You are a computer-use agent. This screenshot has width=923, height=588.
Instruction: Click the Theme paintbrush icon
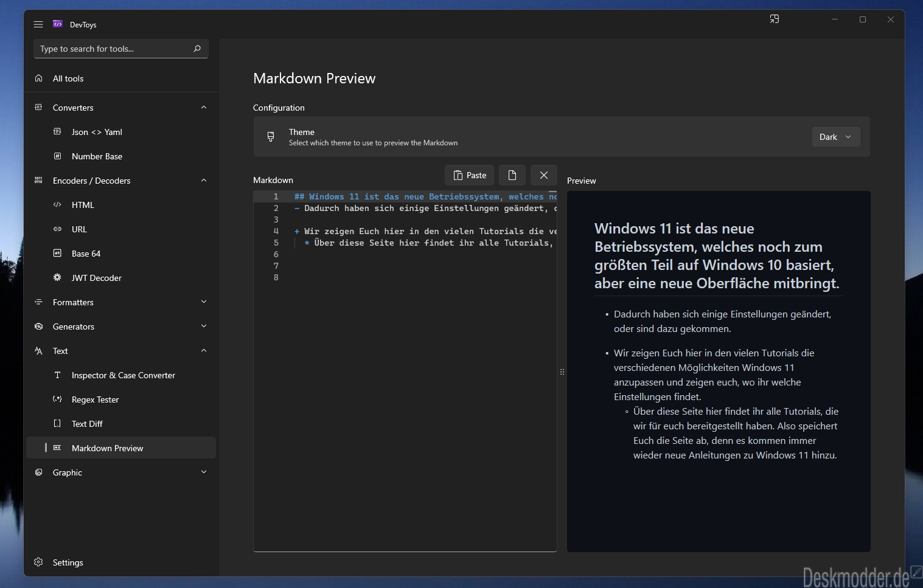(x=271, y=137)
